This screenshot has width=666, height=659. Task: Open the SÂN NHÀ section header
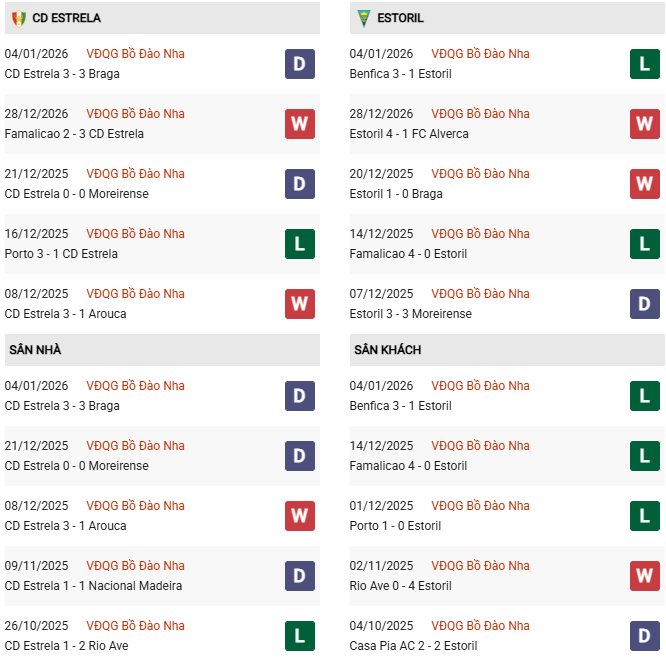[x=36, y=350]
